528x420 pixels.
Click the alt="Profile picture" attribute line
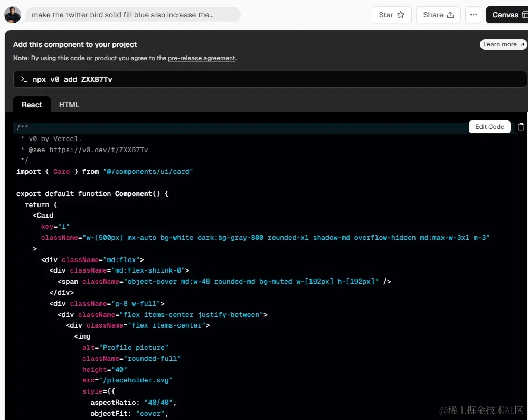(x=125, y=348)
